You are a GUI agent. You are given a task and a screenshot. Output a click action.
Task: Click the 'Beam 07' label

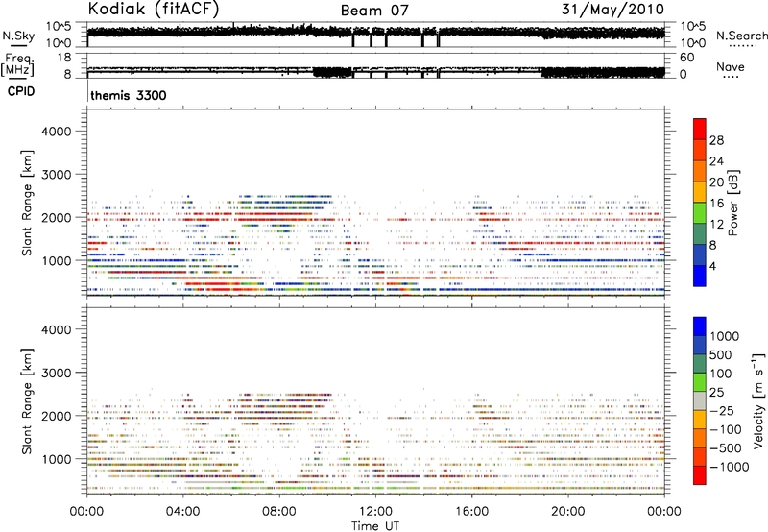(374, 11)
